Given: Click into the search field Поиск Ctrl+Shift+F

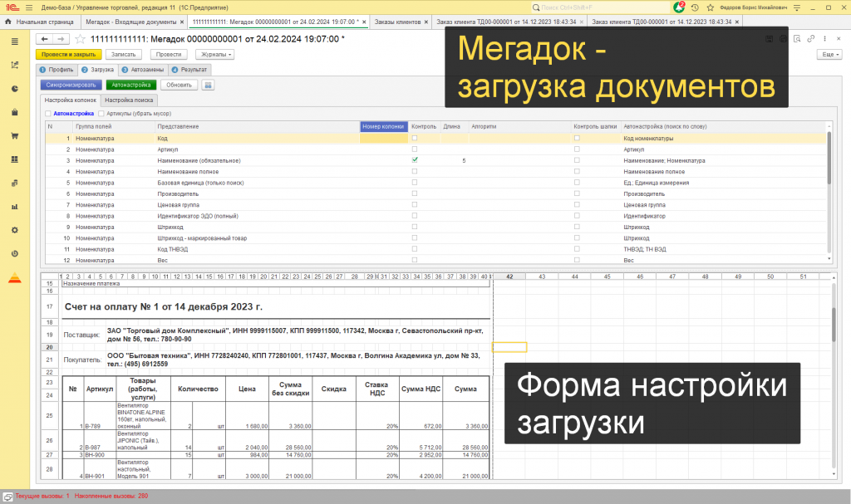Looking at the screenshot, I should click(x=600, y=7).
